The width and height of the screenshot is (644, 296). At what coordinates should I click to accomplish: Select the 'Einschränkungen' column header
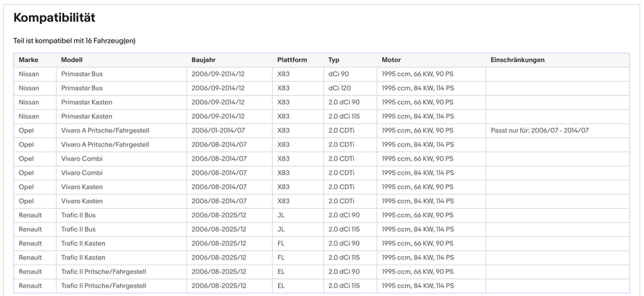[518, 60]
